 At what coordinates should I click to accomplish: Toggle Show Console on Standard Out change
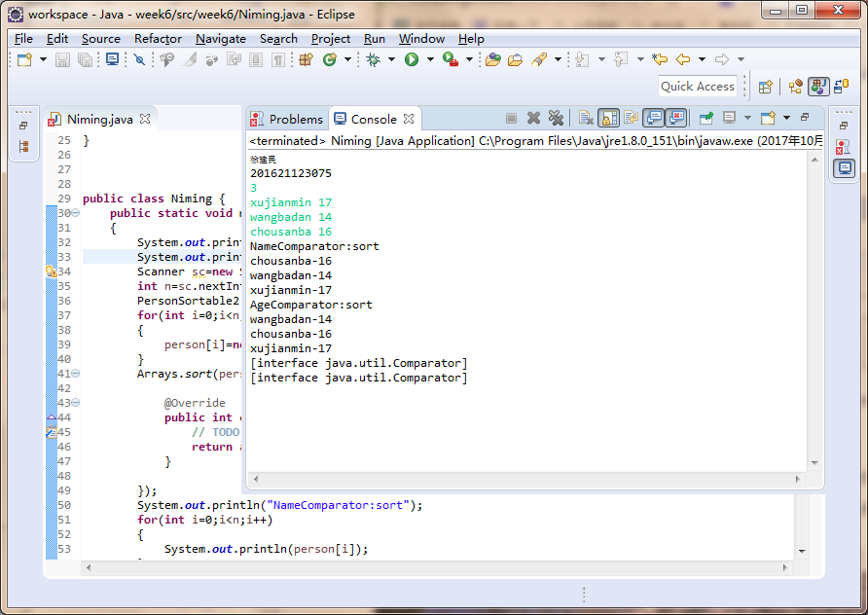[654, 118]
